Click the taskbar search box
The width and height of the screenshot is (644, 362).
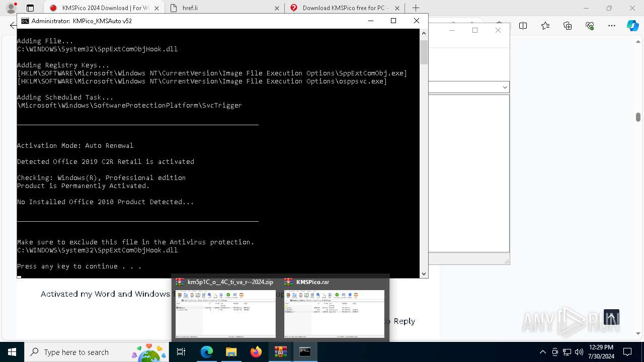point(97,352)
